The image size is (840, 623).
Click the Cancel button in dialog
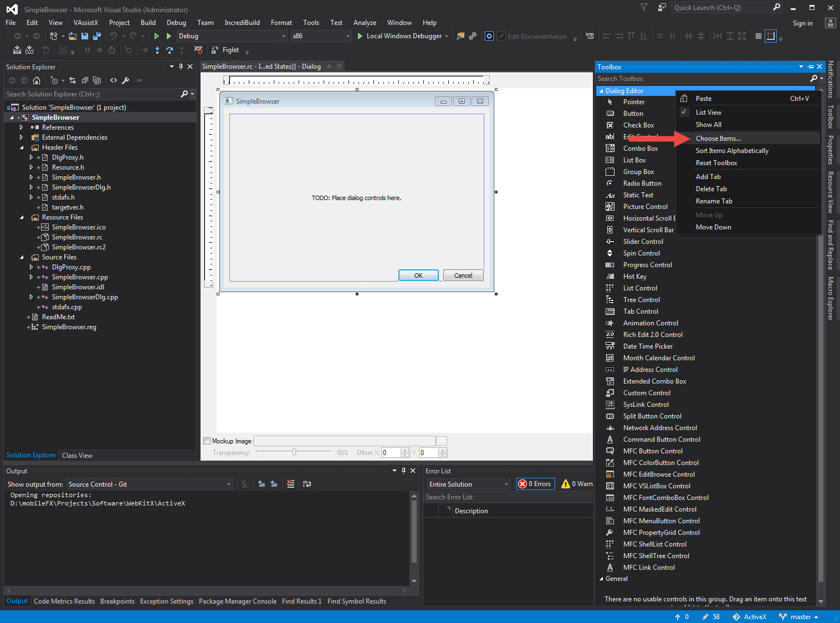(463, 275)
